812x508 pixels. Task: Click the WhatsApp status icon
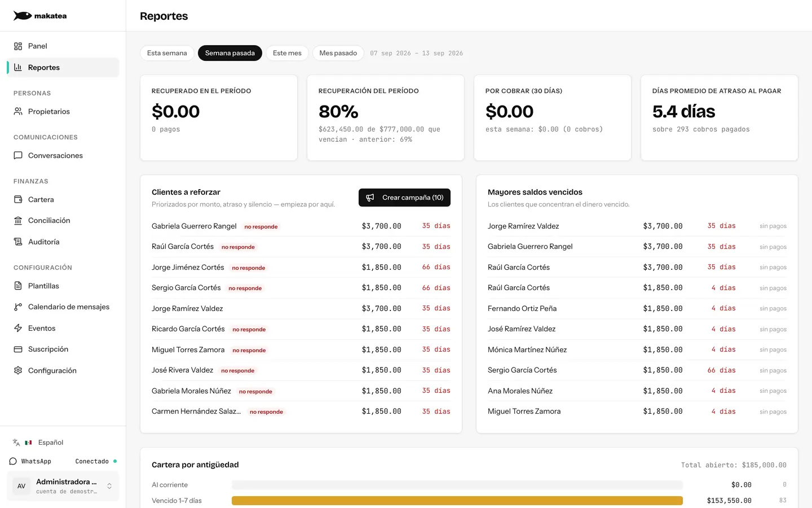[x=13, y=461]
